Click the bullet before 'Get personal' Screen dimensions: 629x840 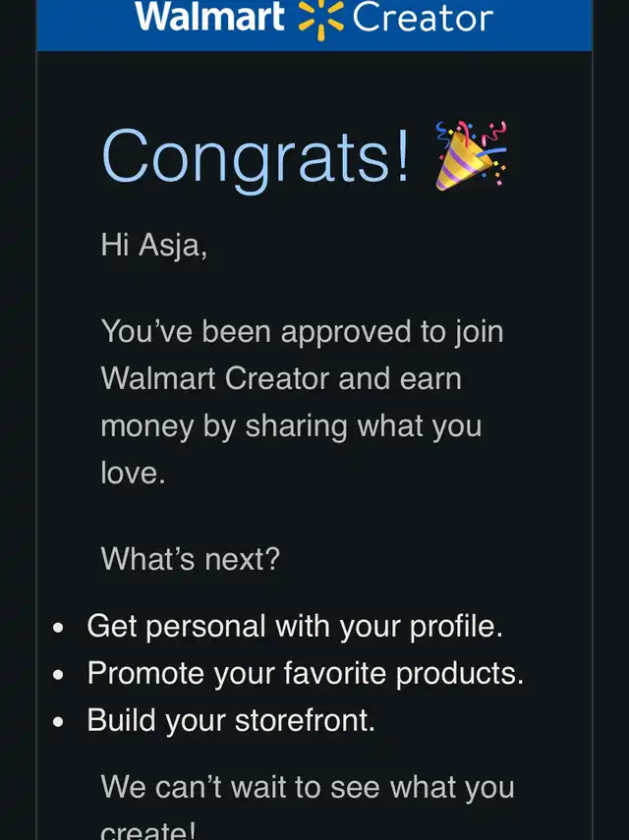coord(58,628)
